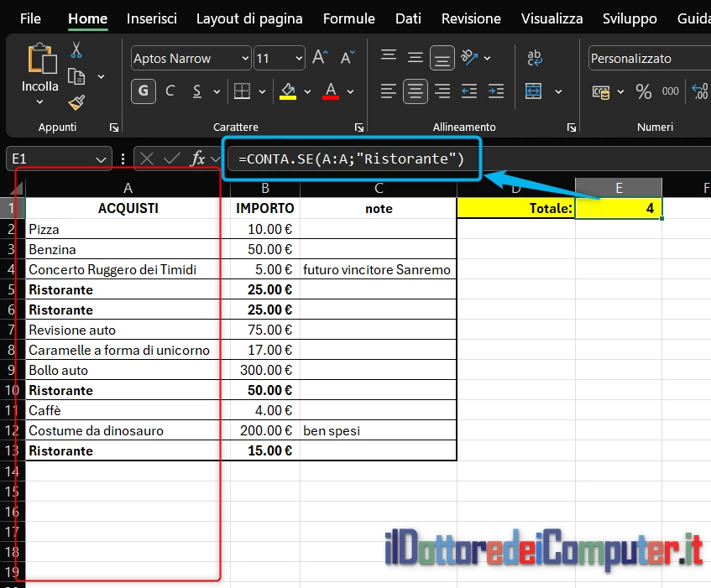Select column A header
711x588 pixels.
pos(128,188)
